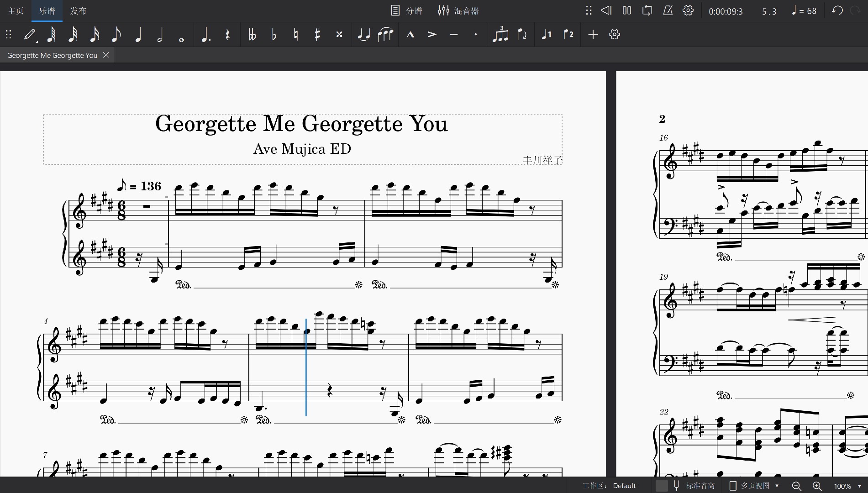Add marcato articulation
The height and width of the screenshot is (493, 868).
click(410, 35)
